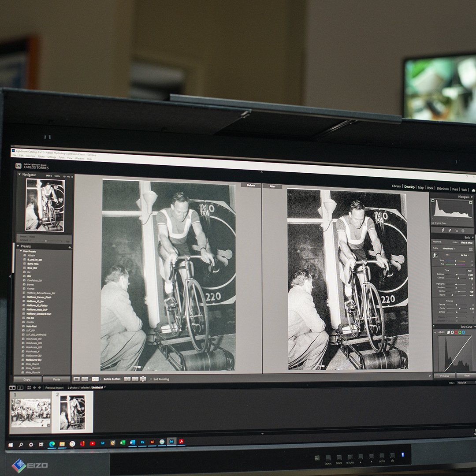Click the filmstrip Grid view icon
This screenshot has width=476, height=476.
click(x=29, y=388)
